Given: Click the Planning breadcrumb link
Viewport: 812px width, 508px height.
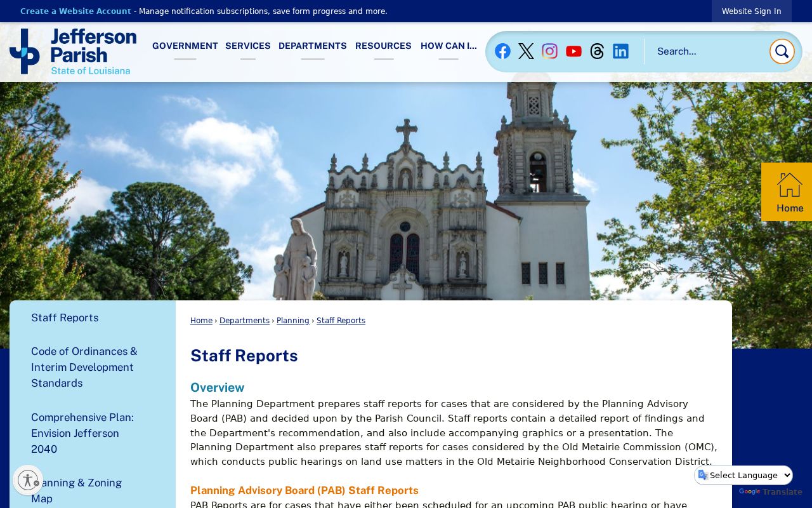Looking at the screenshot, I should [x=293, y=321].
